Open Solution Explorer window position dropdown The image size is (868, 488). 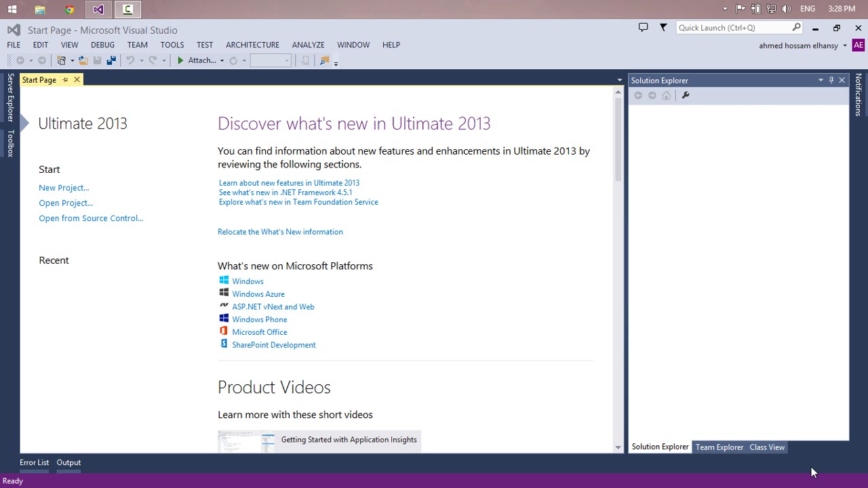[821, 80]
